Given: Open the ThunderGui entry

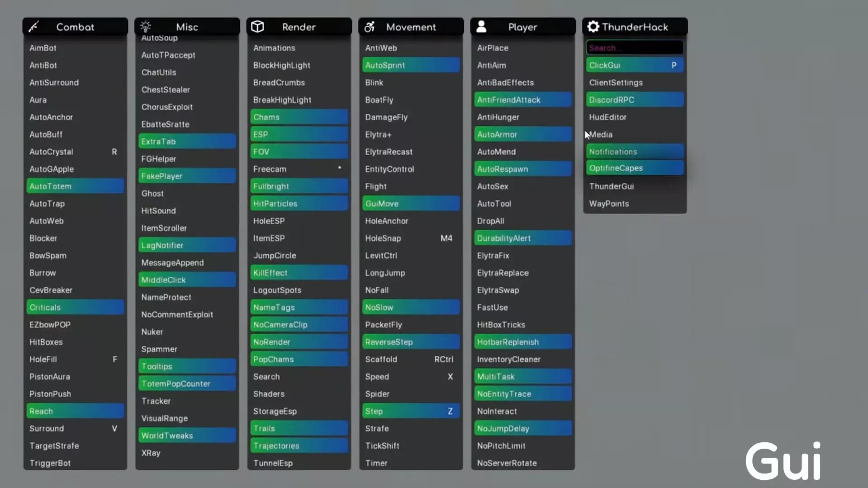Looking at the screenshot, I should [635, 186].
